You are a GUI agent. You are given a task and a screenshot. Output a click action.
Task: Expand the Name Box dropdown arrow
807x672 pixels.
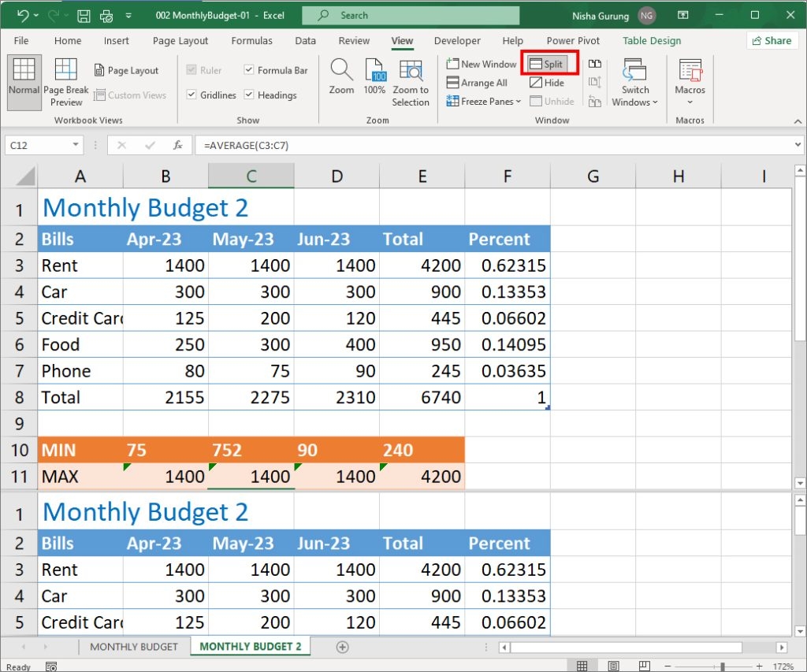click(x=76, y=145)
